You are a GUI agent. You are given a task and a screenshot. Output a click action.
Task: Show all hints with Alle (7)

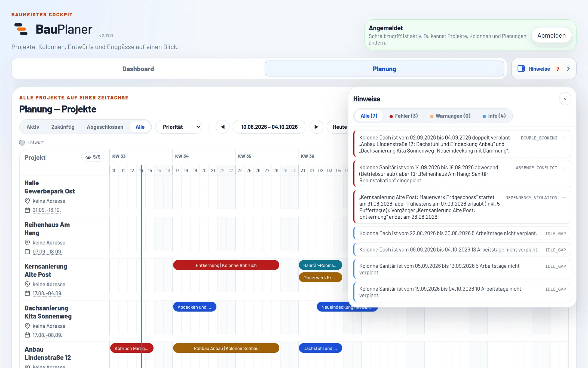point(369,116)
